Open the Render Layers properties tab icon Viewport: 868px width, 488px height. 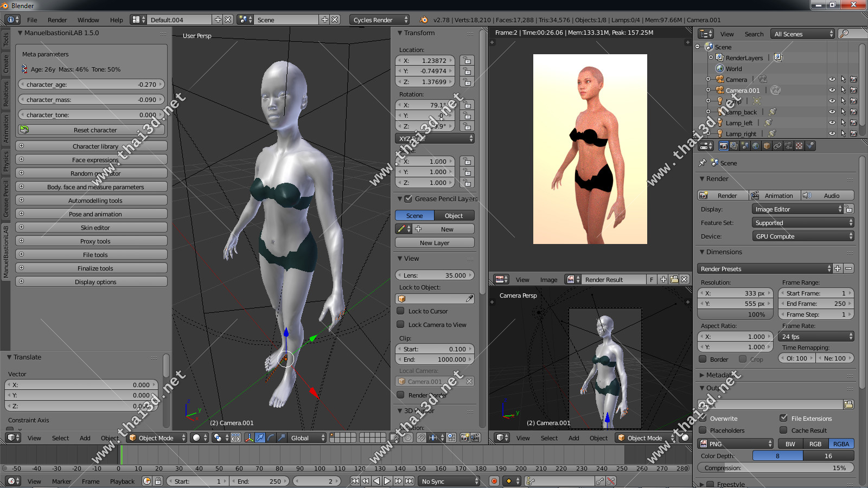[734, 146]
